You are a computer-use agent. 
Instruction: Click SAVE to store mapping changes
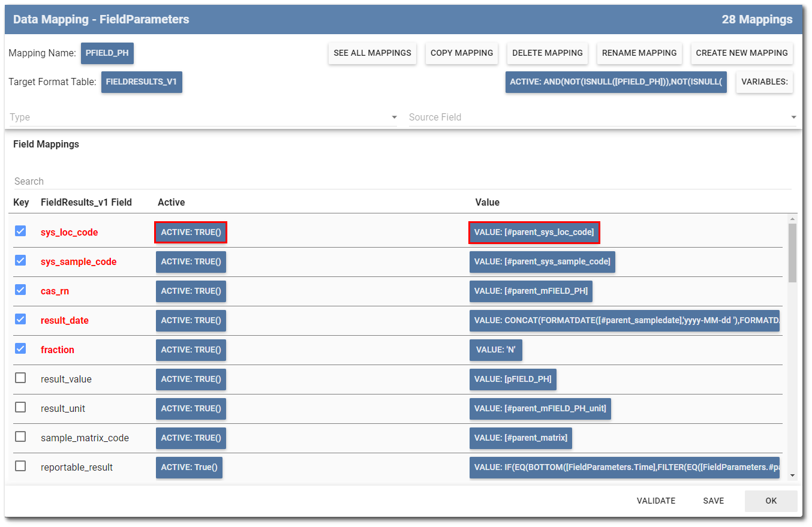coord(713,501)
